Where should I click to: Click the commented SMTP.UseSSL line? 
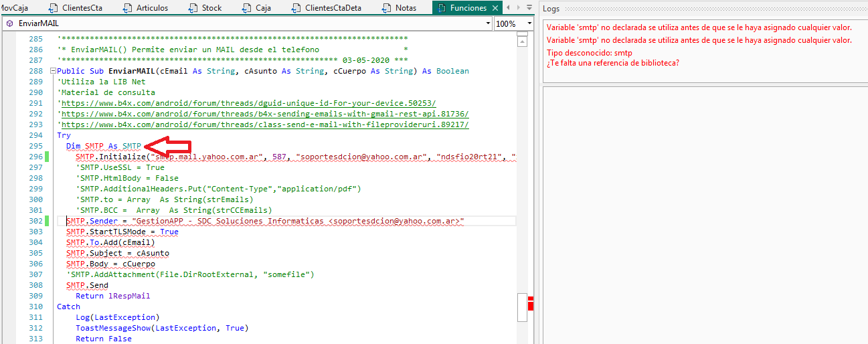coord(120,167)
